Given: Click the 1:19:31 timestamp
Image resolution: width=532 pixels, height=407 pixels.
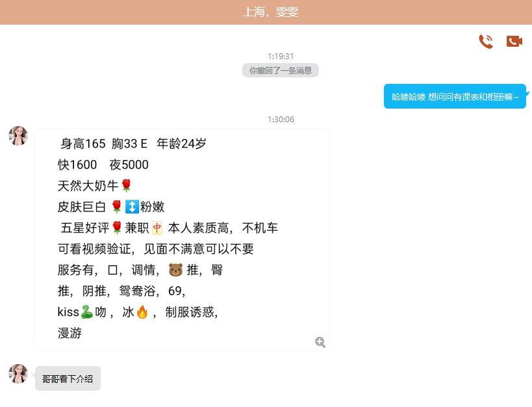Looking at the screenshot, I should [x=281, y=57].
